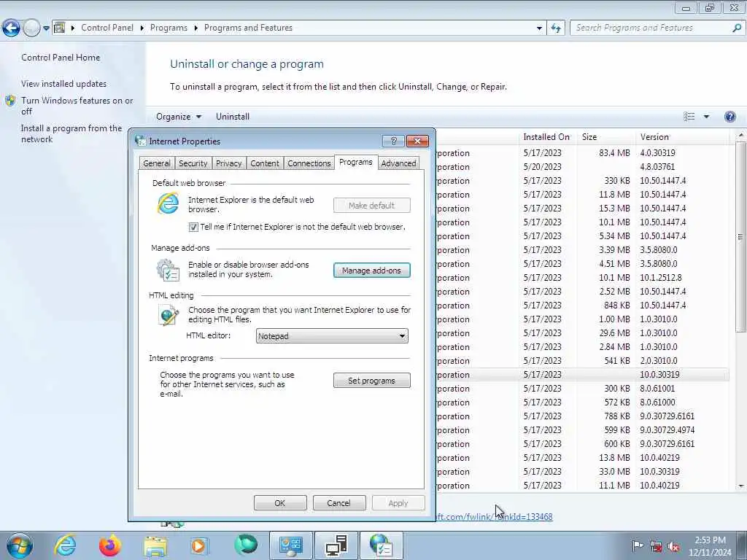Switch to the Connections tab
747x560 pixels.
pyautogui.click(x=309, y=163)
